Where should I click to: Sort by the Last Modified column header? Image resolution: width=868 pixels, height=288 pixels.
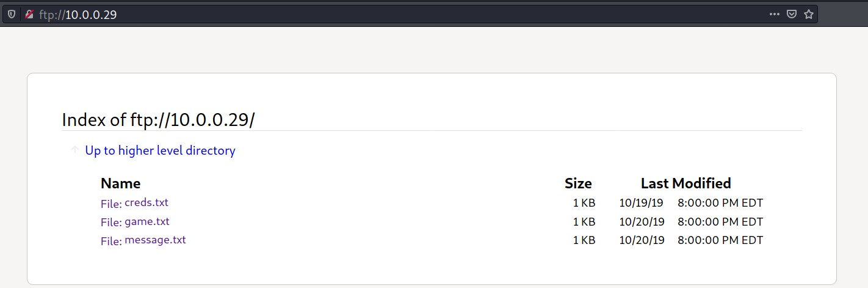(685, 183)
